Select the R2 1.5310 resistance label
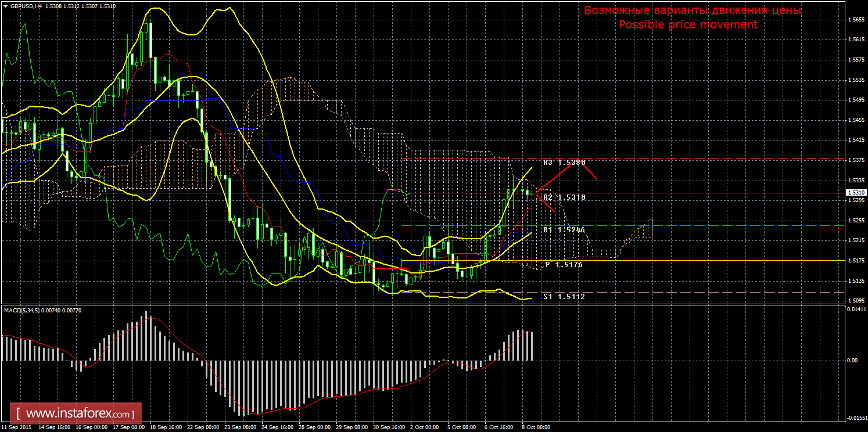Screen dimensions: 868x432 pyautogui.click(x=564, y=197)
